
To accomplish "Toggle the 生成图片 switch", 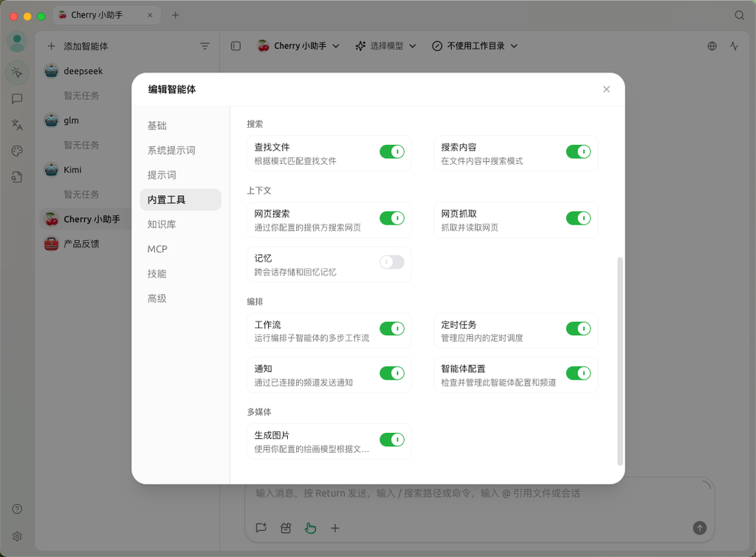I will point(391,440).
